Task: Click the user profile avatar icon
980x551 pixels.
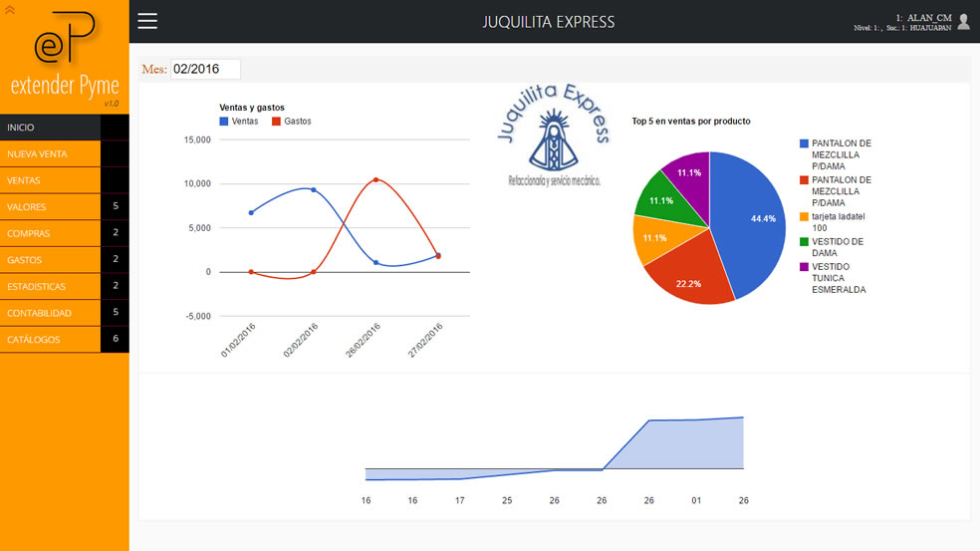Action: coord(964,22)
